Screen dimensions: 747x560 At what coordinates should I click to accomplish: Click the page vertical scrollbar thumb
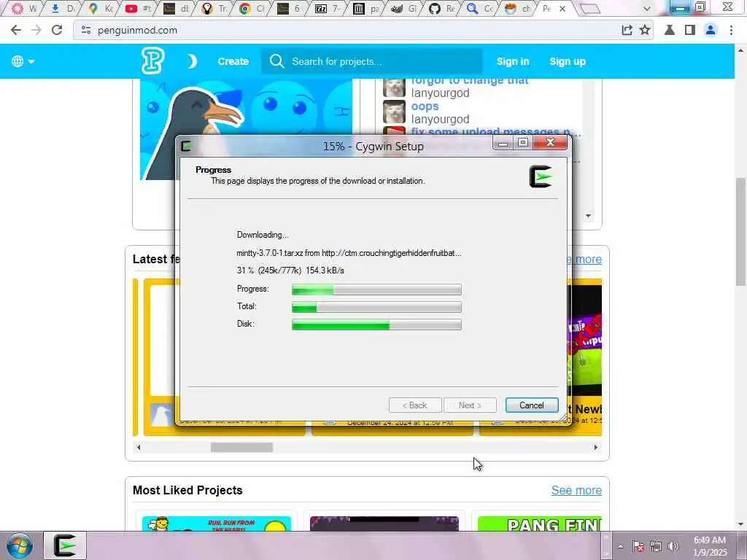point(741,232)
